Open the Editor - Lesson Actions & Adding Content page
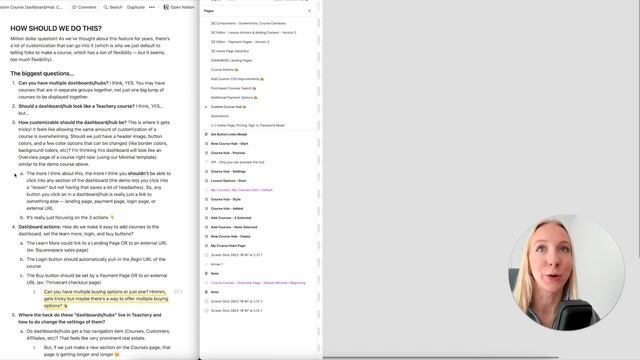The height and width of the screenshot is (360, 640). [253, 33]
